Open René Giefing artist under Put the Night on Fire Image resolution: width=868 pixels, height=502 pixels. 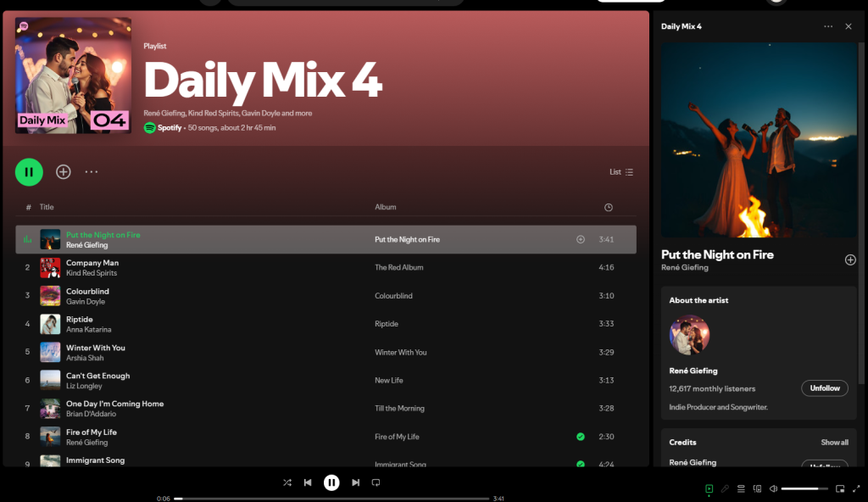(87, 245)
